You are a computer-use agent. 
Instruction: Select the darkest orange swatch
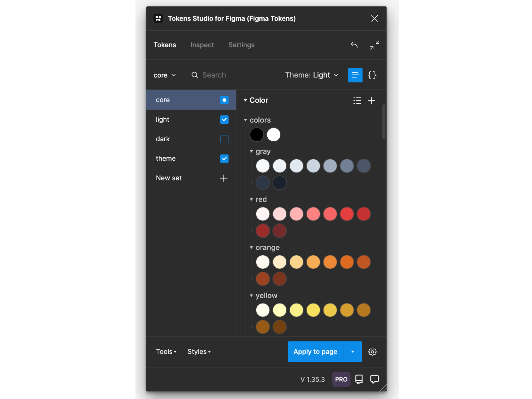(x=280, y=279)
